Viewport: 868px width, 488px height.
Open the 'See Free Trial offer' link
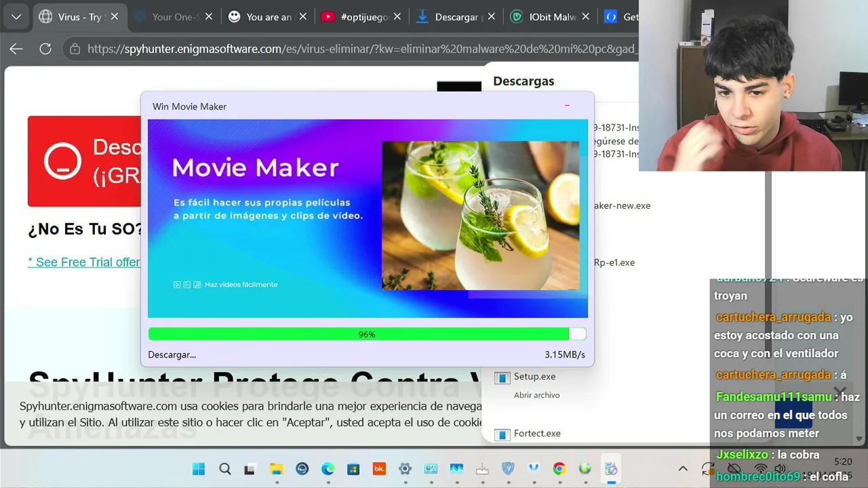pyautogui.click(x=84, y=262)
